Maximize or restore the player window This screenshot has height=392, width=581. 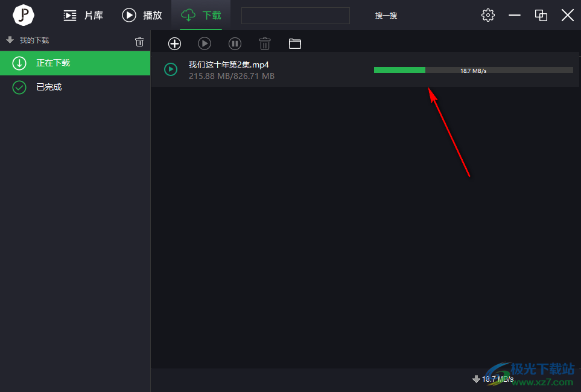tap(541, 15)
